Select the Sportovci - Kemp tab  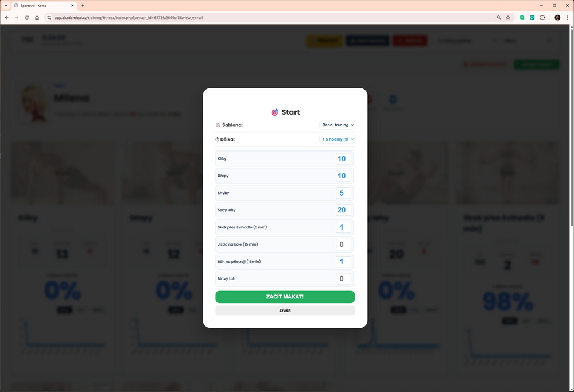[x=44, y=6]
